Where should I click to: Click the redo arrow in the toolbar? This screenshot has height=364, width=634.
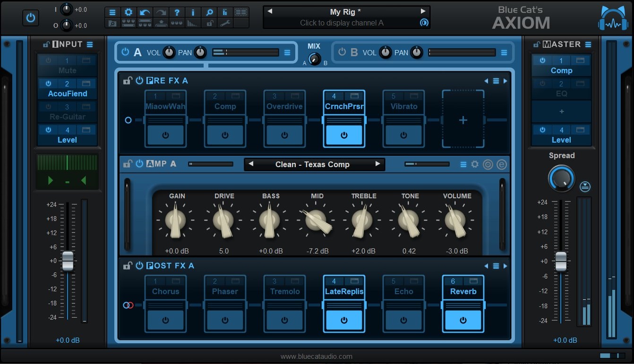[x=161, y=12]
